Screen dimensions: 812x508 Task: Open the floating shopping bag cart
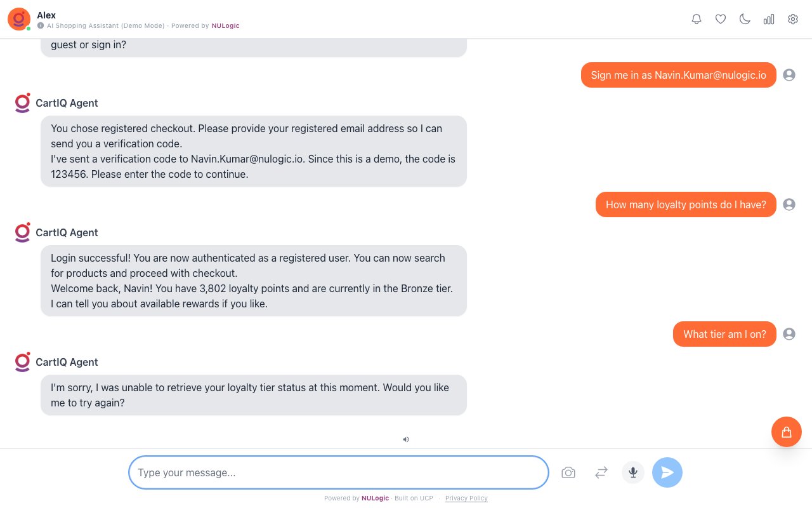point(787,432)
